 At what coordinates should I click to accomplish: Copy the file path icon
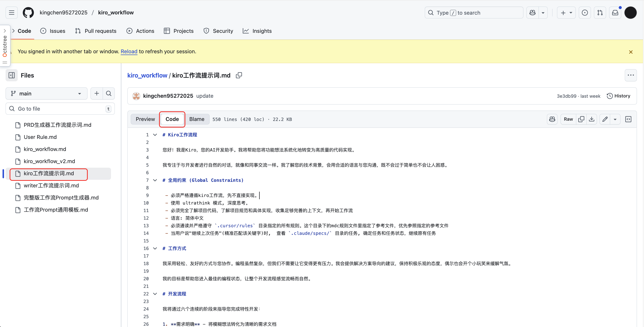(239, 75)
